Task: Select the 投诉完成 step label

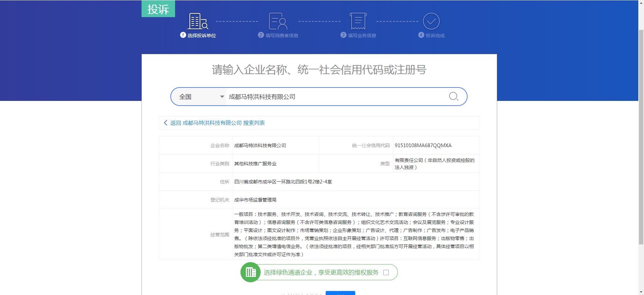Action: pos(435,36)
